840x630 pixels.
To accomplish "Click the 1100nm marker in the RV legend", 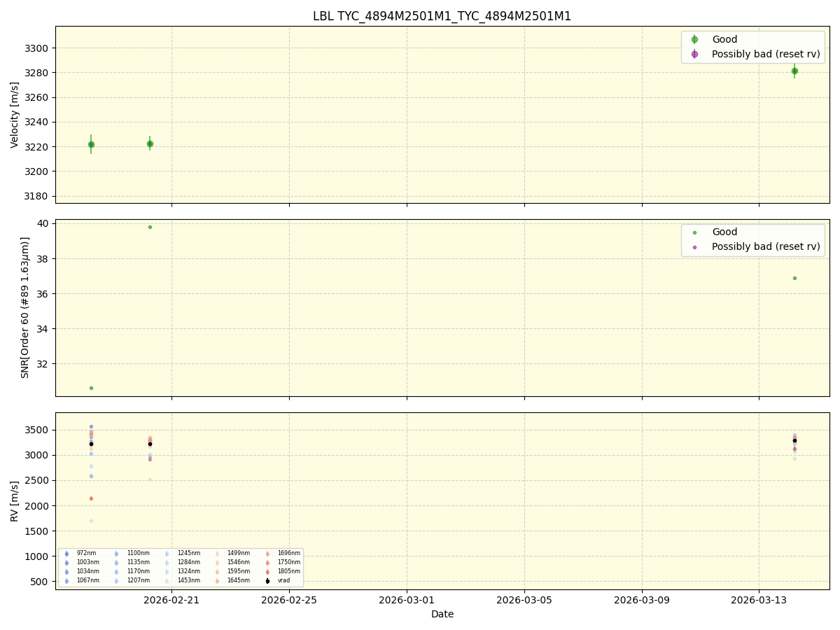I will 116,554.
